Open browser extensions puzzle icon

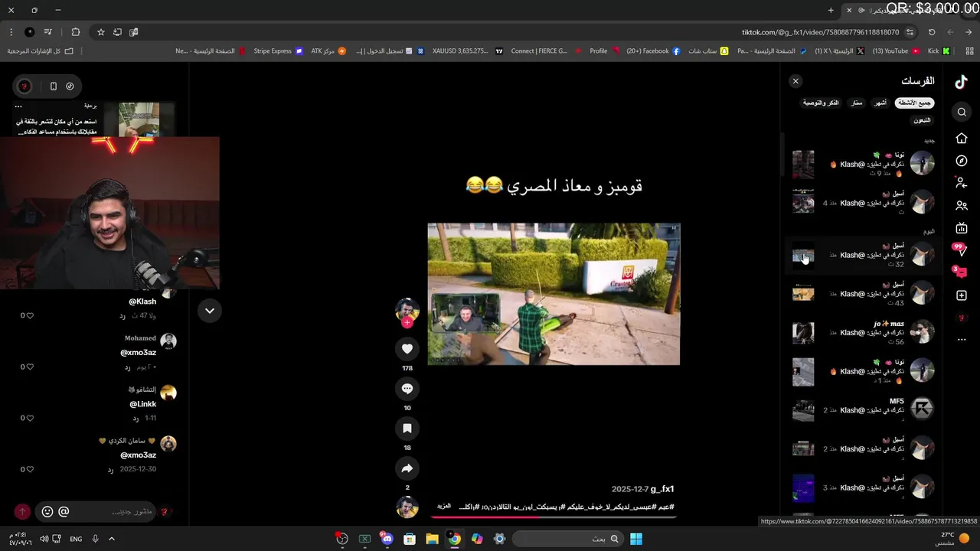click(x=75, y=32)
